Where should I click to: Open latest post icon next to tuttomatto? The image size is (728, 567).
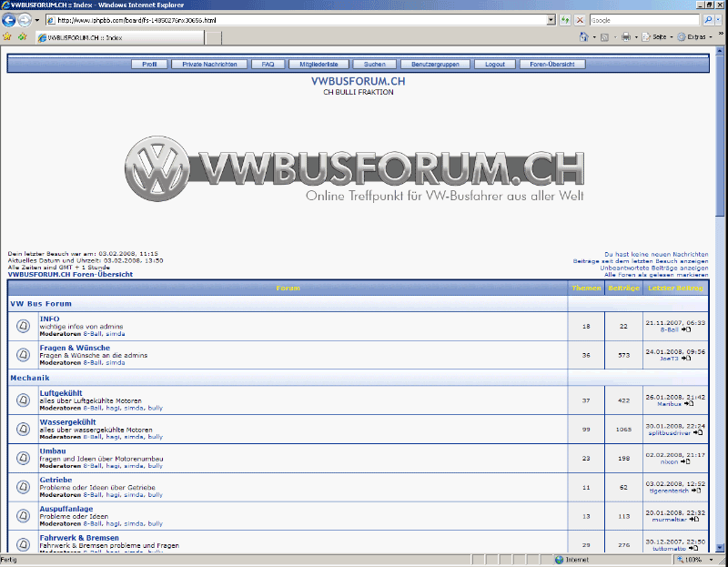coord(693,549)
